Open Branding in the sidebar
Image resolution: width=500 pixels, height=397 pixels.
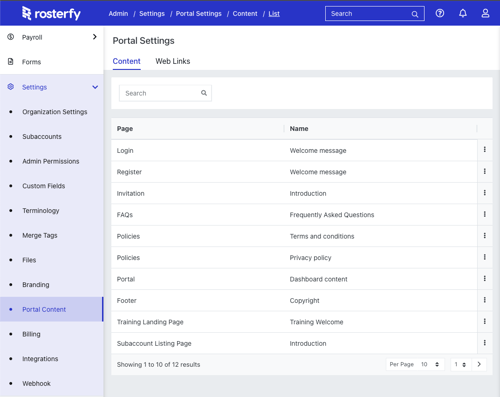[36, 285]
